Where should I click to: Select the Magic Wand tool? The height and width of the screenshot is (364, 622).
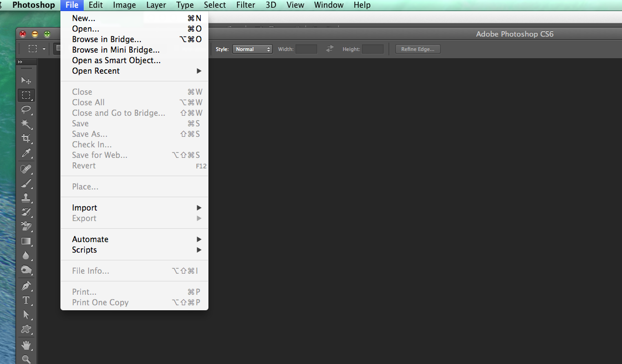[26, 124]
